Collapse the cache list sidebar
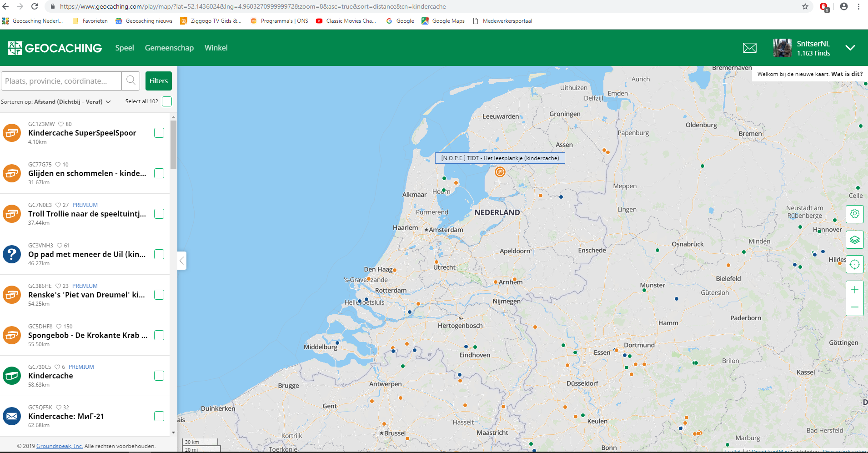Image resolution: width=868 pixels, height=453 pixels. 182,261
